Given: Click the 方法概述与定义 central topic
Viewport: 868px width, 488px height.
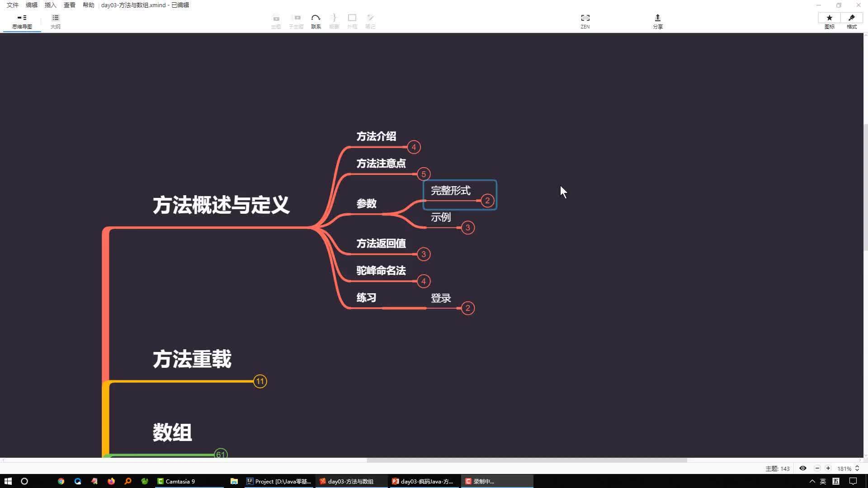Looking at the screenshot, I should [221, 205].
